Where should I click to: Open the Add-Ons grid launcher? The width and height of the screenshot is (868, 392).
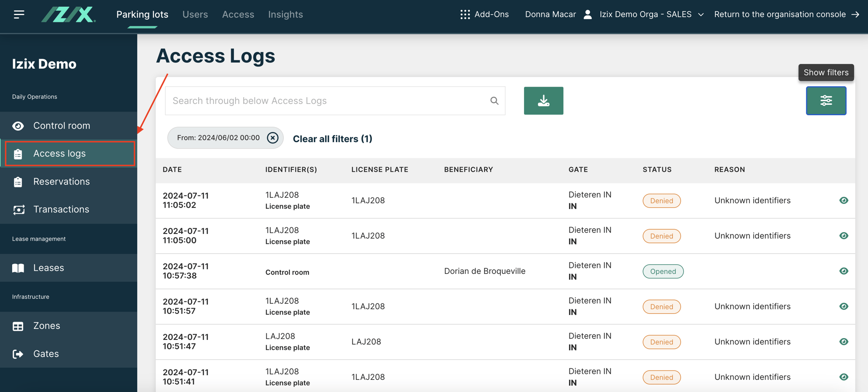tap(465, 14)
